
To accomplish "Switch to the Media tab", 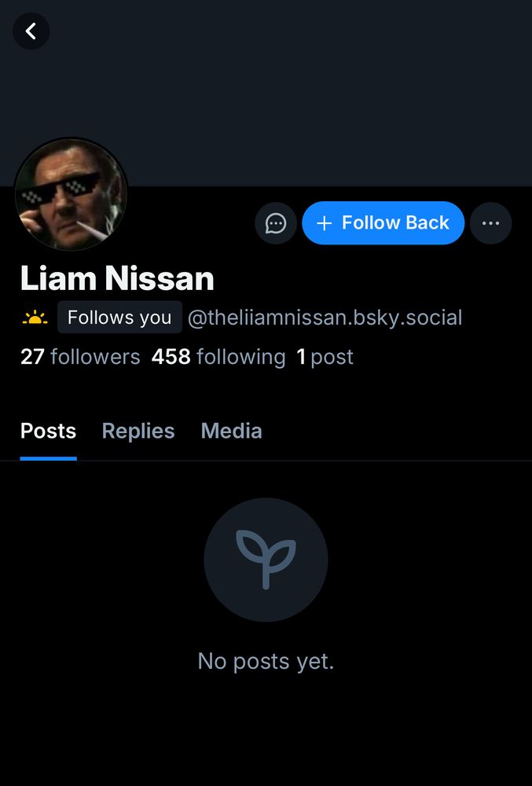I will pyautogui.click(x=232, y=431).
